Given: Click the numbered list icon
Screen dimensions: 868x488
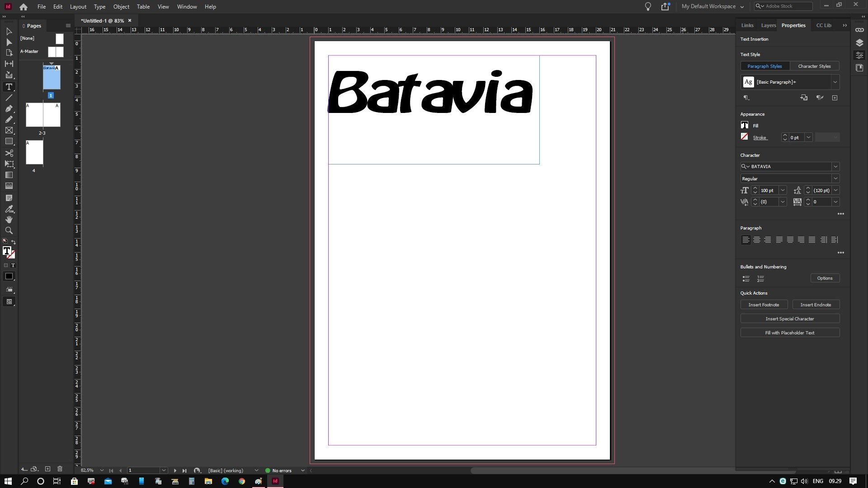Looking at the screenshot, I should pos(760,279).
